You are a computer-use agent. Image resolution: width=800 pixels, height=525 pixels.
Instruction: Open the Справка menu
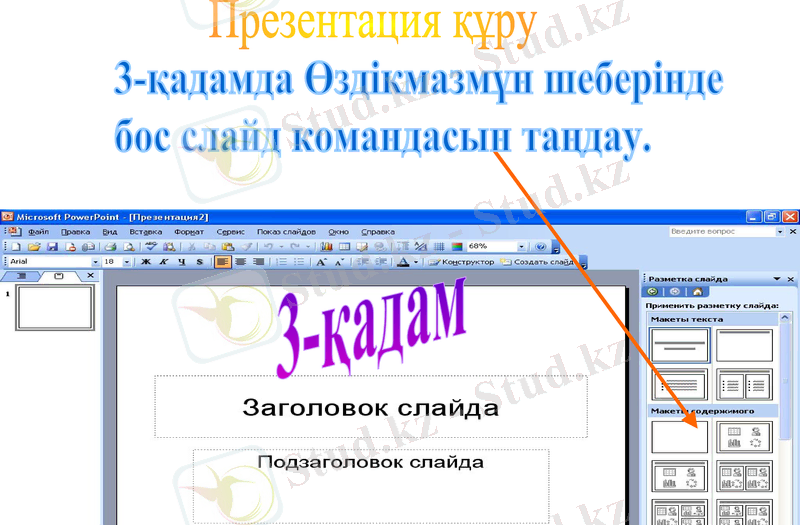pos(378,232)
